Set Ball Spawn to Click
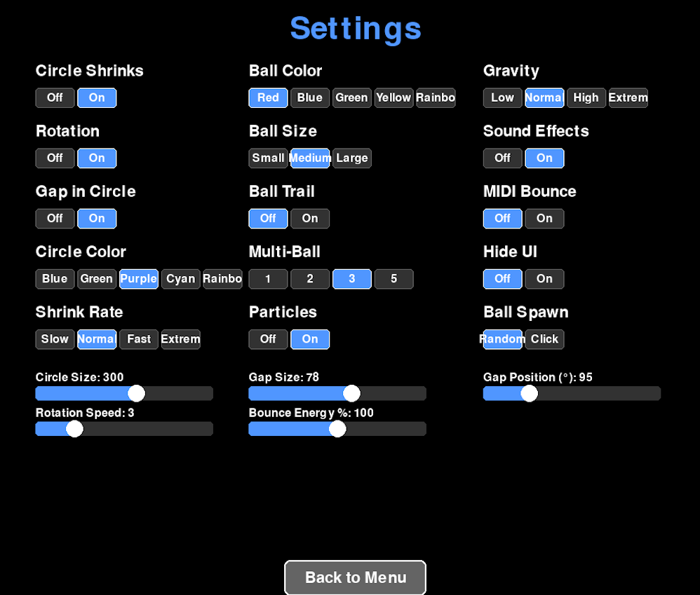The image size is (700, 595). [x=544, y=339]
